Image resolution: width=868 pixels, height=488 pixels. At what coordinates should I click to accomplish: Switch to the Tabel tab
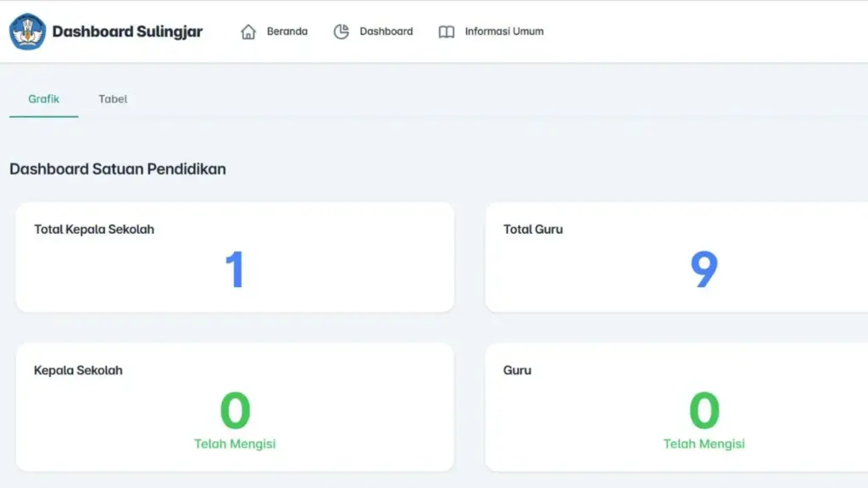click(x=113, y=99)
